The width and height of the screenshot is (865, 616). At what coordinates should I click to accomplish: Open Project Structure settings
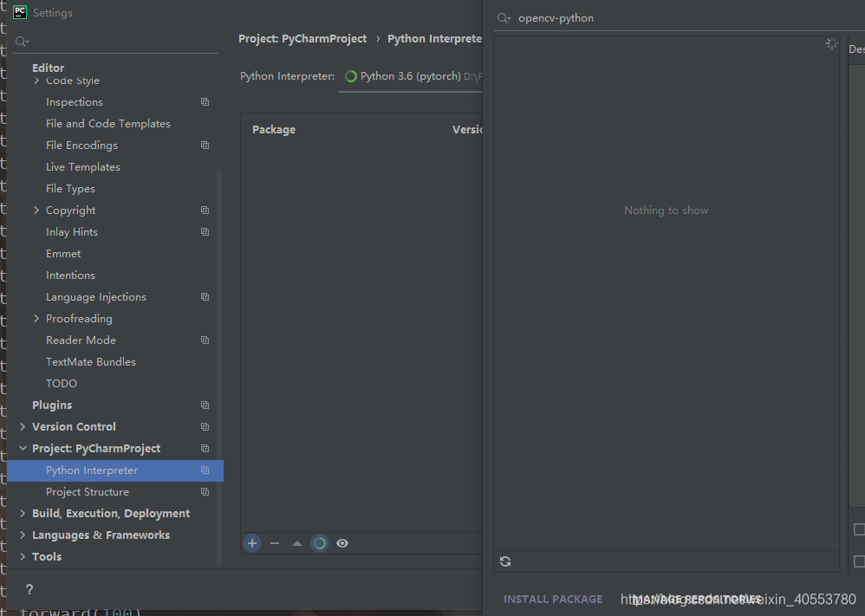[88, 491]
